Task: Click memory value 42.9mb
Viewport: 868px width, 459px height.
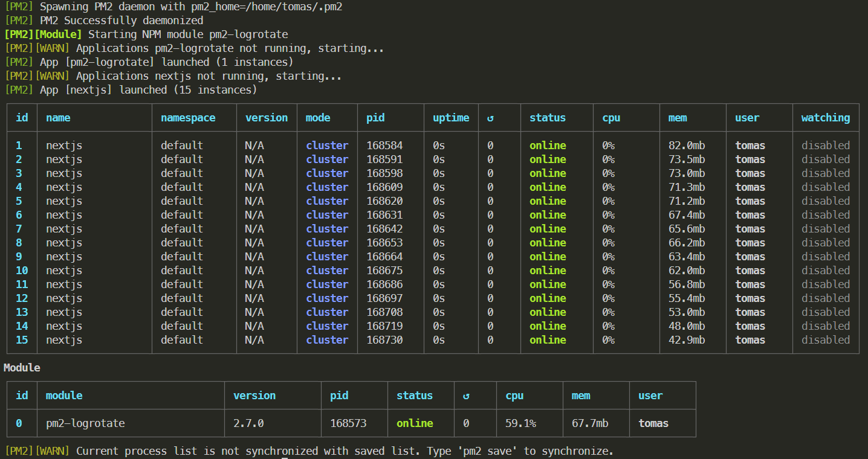Action: coord(686,340)
